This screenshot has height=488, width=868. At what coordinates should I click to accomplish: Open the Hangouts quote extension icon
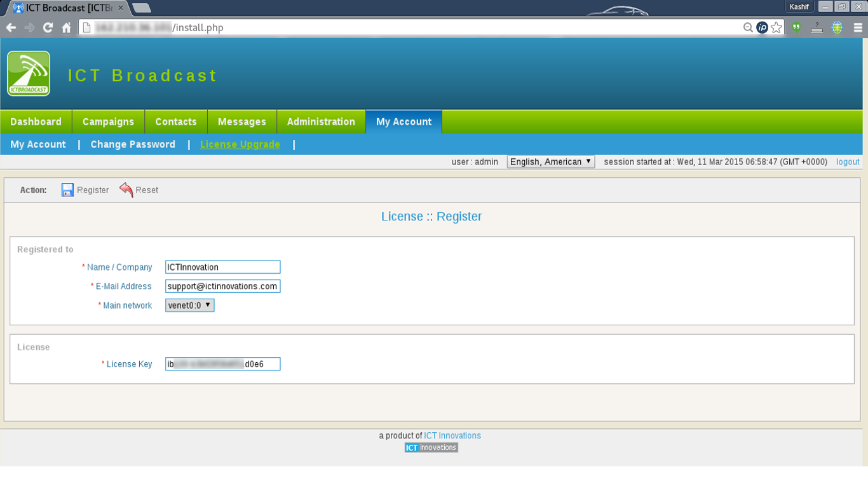click(796, 27)
